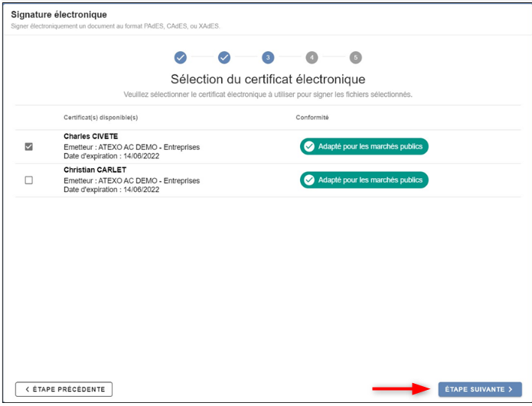Jump to step 4 in the stepper

[x=312, y=57]
